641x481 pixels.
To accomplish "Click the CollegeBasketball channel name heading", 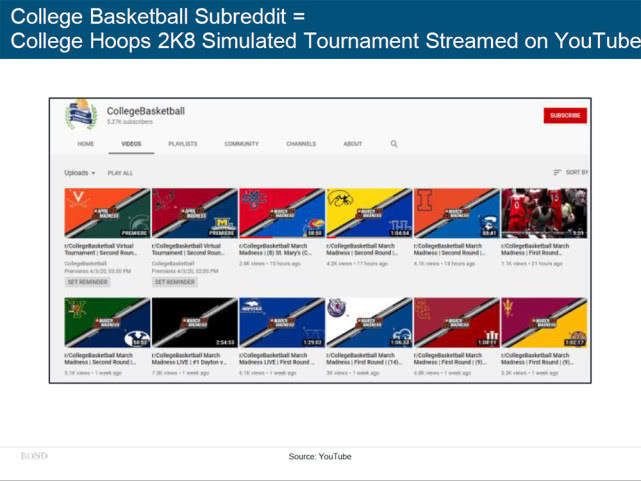I will pos(146,111).
